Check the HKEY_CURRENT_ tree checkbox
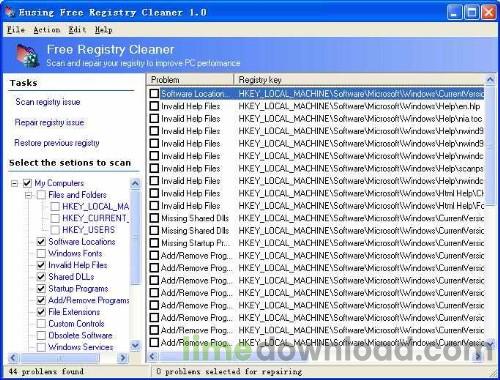Image resolution: width=500 pixels, height=380 pixels. (55, 218)
